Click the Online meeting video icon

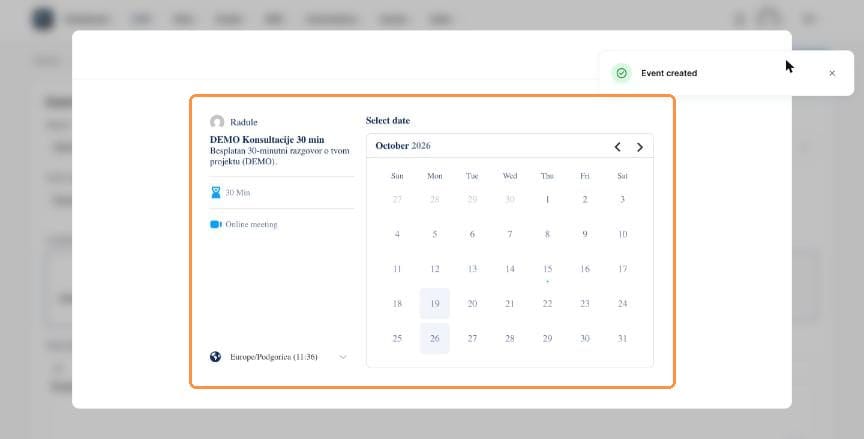click(x=215, y=224)
